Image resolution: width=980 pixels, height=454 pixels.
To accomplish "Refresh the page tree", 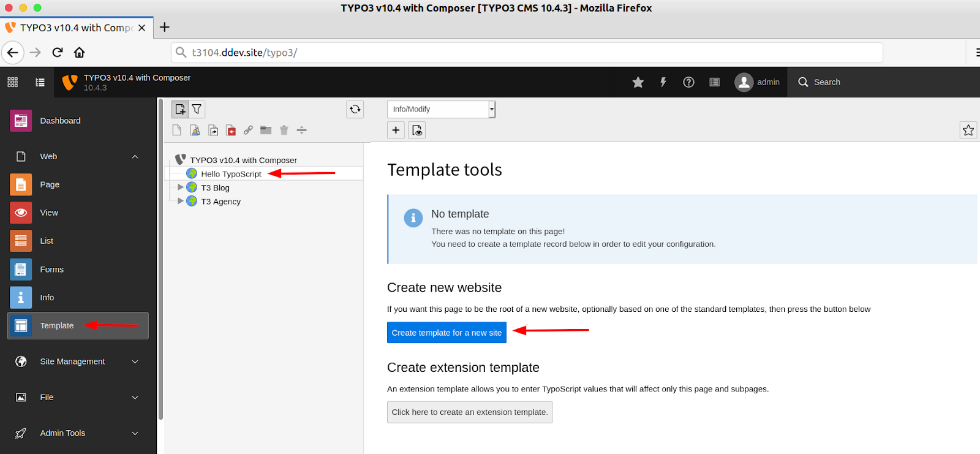I will click(355, 109).
